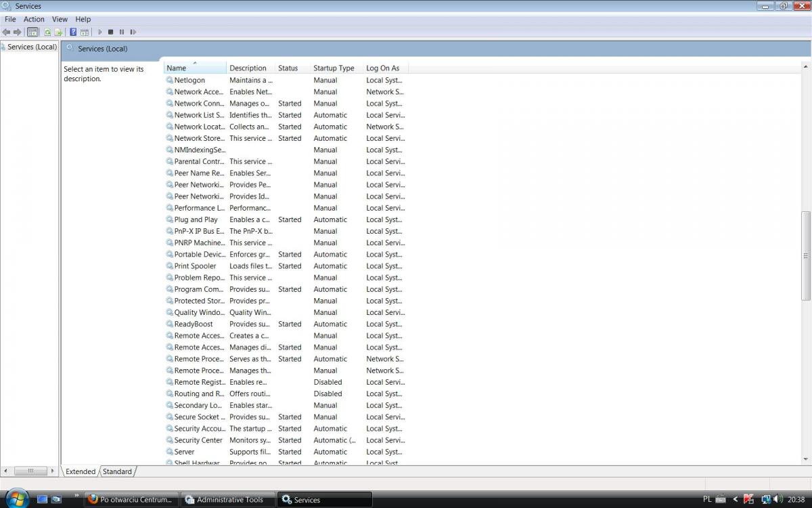Open the Kaspersky tray icon
Viewport: 812px width, 508px height.
[748, 499]
